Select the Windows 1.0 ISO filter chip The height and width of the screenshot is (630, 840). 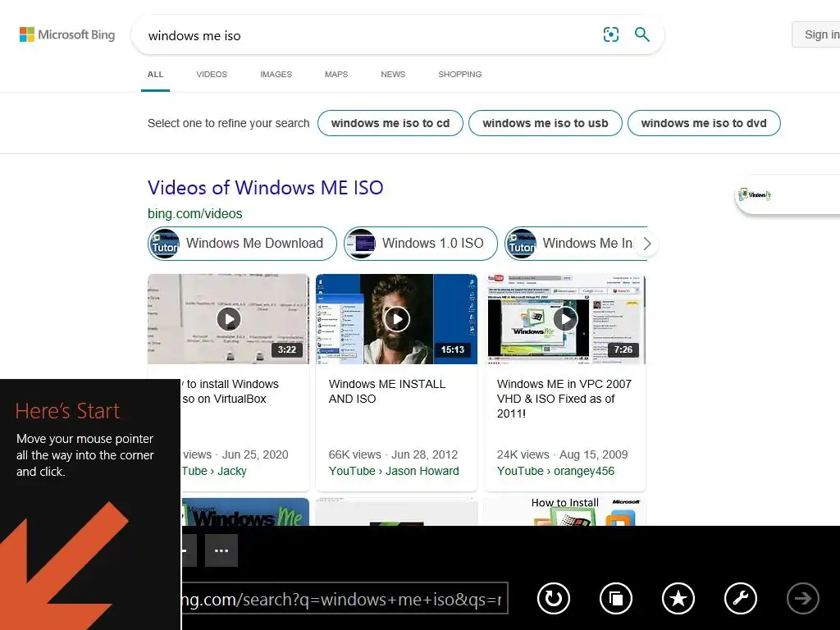[x=421, y=244]
